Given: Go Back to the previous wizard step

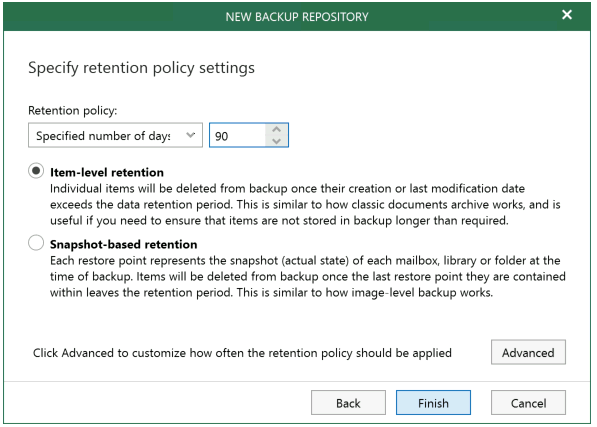Looking at the screenshot, I should pyautogui.click(x=348, y=403).
